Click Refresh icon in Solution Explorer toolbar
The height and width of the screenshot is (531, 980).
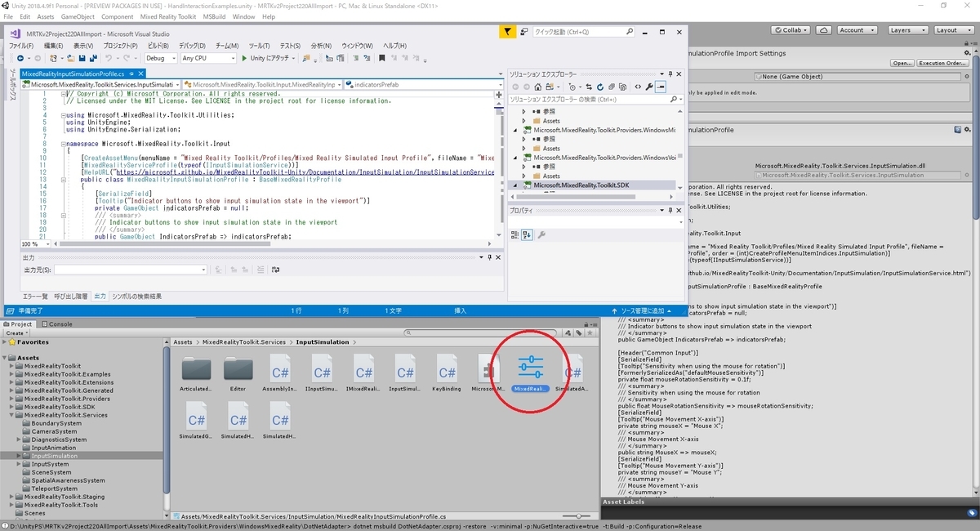point(599,87)
